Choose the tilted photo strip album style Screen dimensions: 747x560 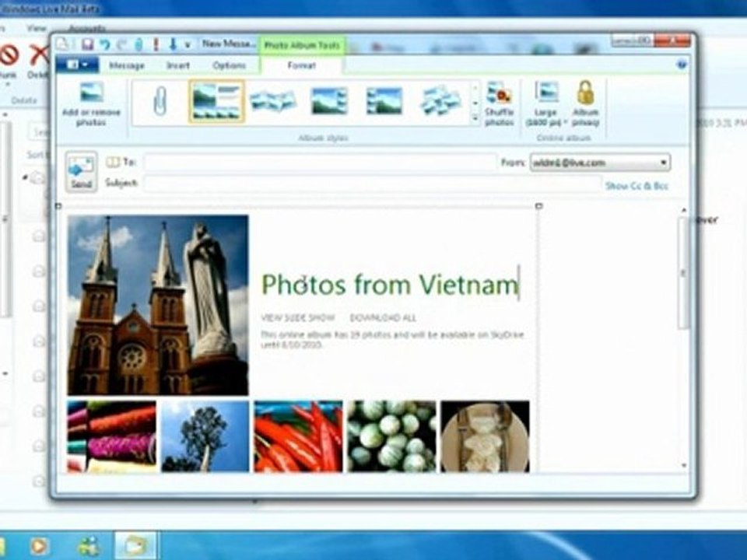point(273,101)
